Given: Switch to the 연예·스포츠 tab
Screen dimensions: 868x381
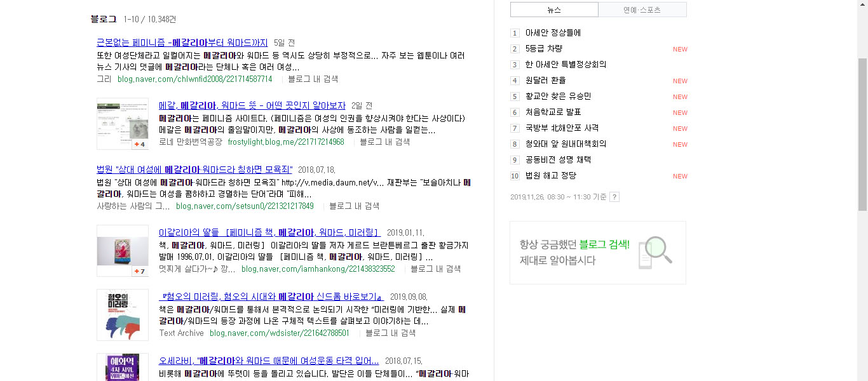Looking at the screenshot, I should [x=642, y=9].
